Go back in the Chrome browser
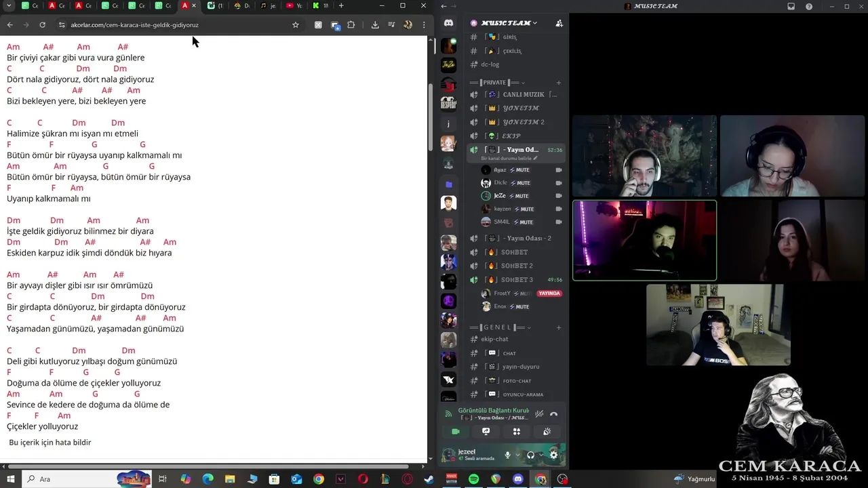This screenshot has width=868, height=488. (9, 25)
